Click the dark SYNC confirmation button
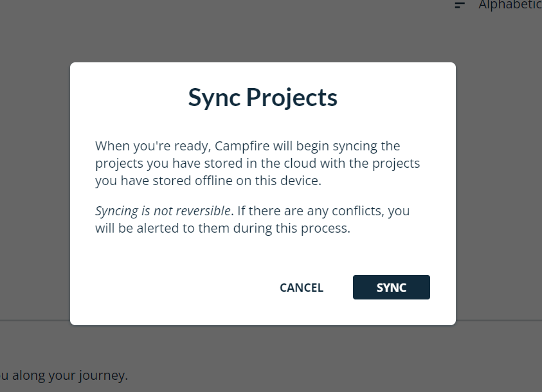This screenshot has width=542, height=392. [x=391, y=287]
